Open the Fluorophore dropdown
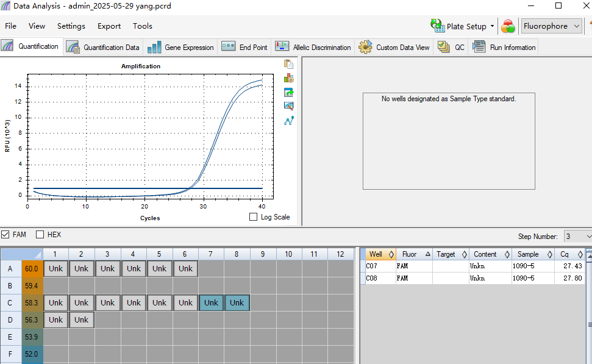The image size is (592, 364). 551,26
